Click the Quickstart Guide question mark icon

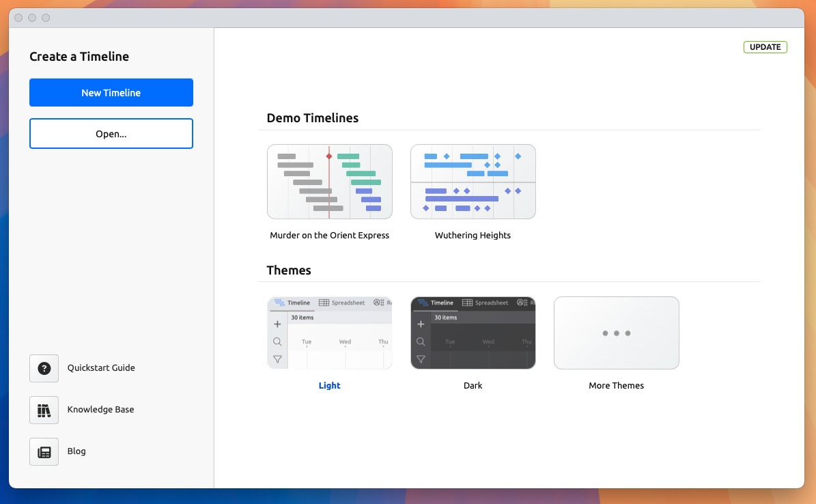tap(44, 368)
